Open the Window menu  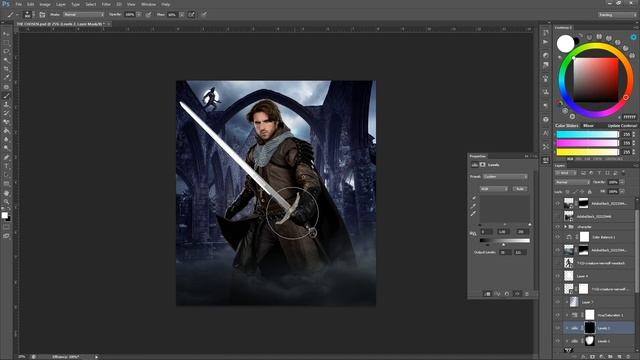coord(149,4)
